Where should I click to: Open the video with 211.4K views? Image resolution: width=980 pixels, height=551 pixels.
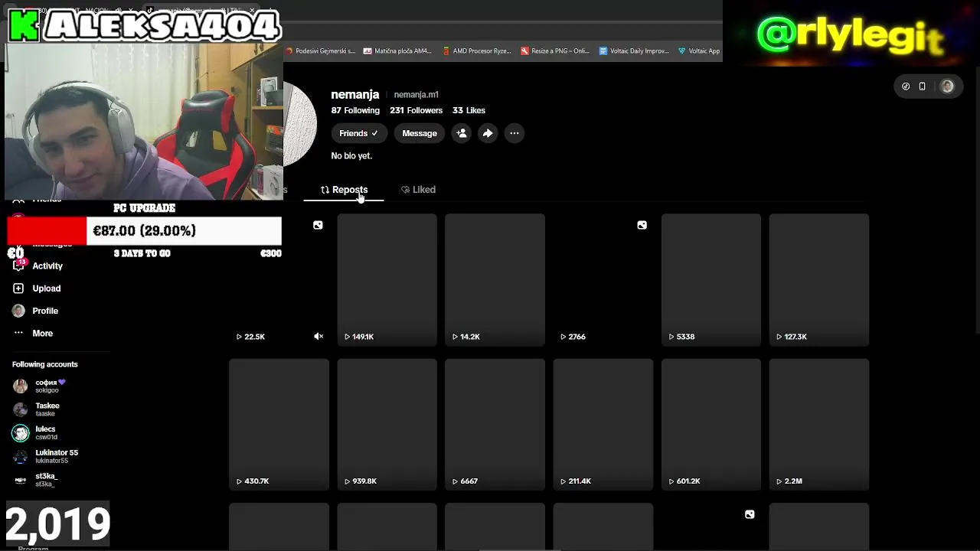[603, 424]
